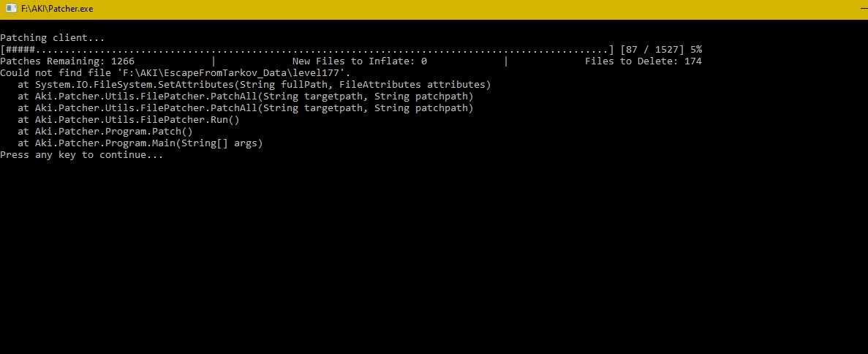Click the first FilePatcher.PatchAll stack line

point(245,96)
